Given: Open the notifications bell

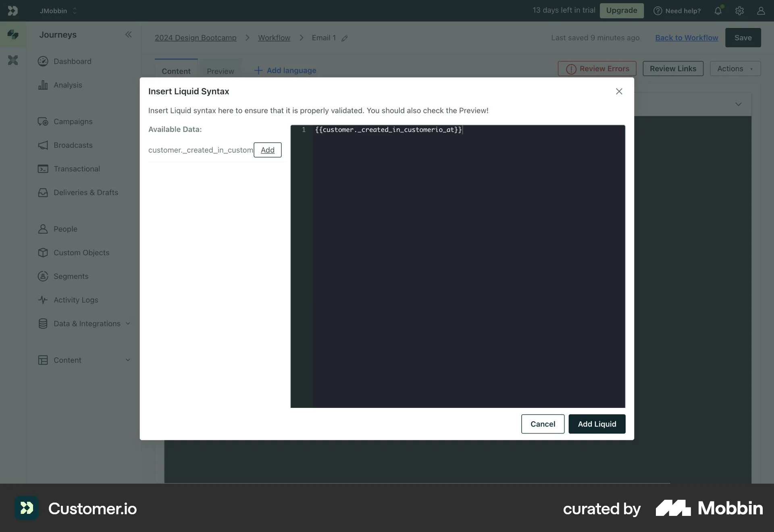Looking at the screenshot, I should click(718, 10).
